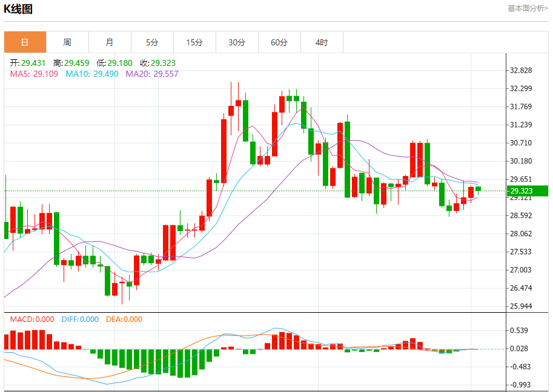Click the 低: 29.180 low value
This screenshot has height=392, width=553.
tap(114, 63)
